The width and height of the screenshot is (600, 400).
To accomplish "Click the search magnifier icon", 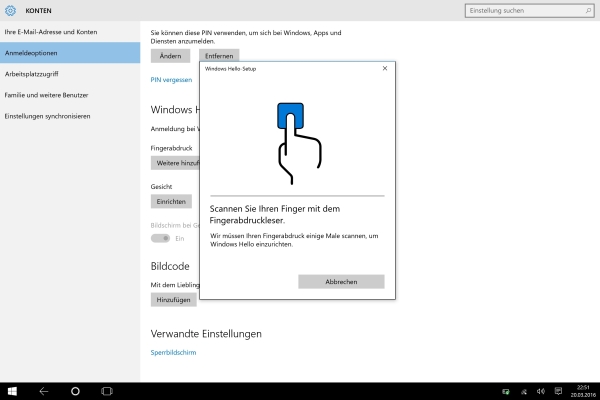I will click(x=588, y=11).
